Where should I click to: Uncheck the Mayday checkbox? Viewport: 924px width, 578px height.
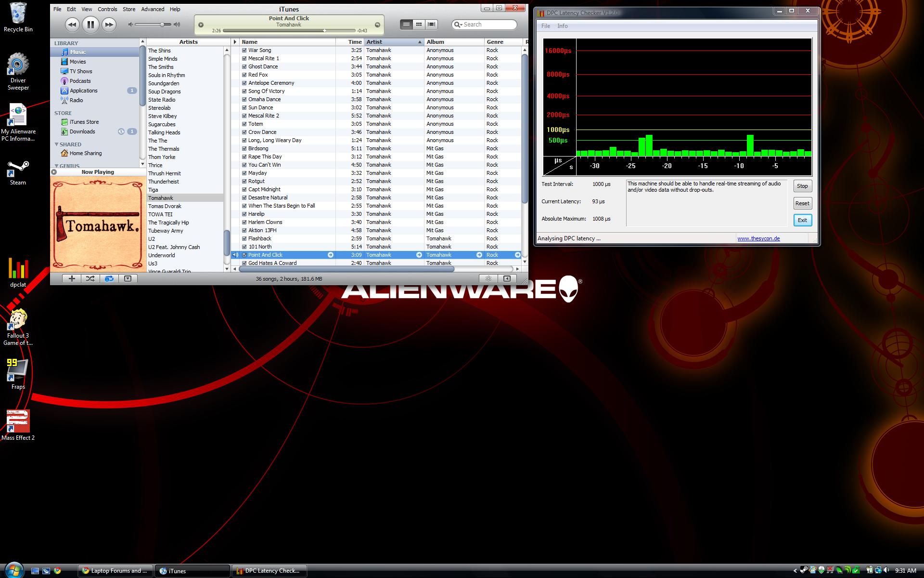point(244,173)
